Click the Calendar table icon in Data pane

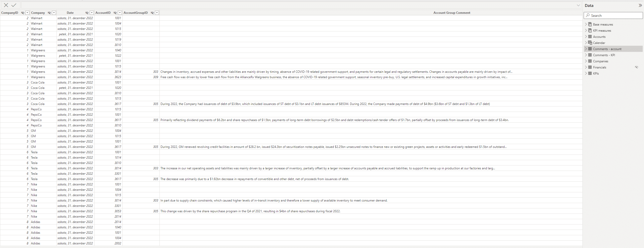coord(590,43)
